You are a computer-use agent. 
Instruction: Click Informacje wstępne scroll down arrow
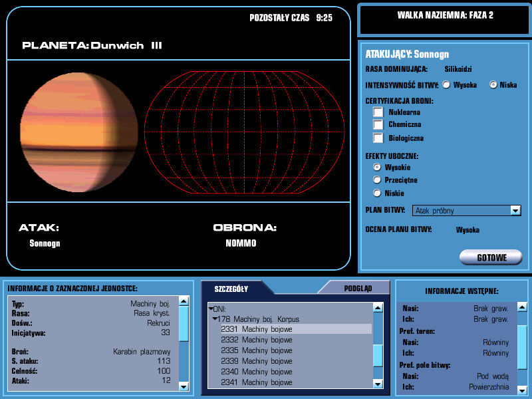tap(522, 390)
